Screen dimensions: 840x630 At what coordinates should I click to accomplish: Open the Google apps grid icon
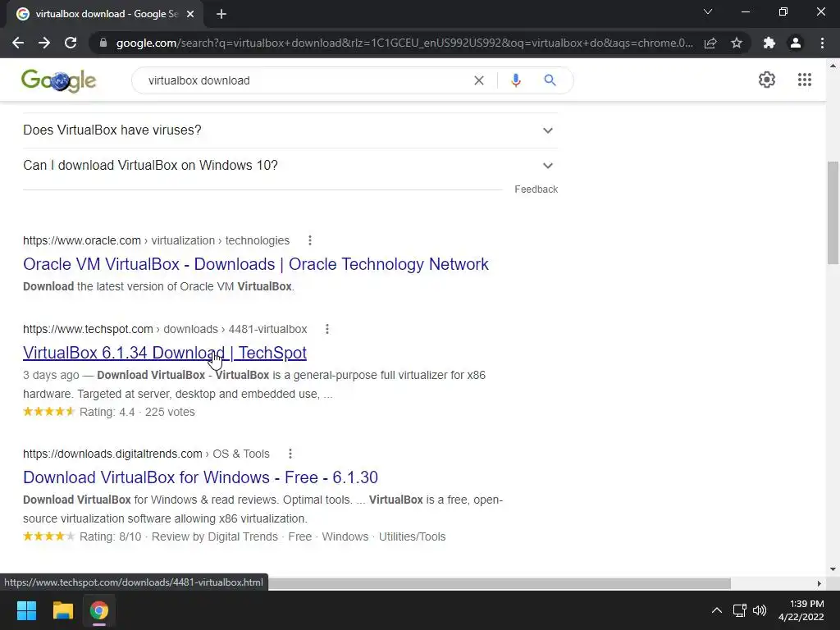[x=805, y=80]
